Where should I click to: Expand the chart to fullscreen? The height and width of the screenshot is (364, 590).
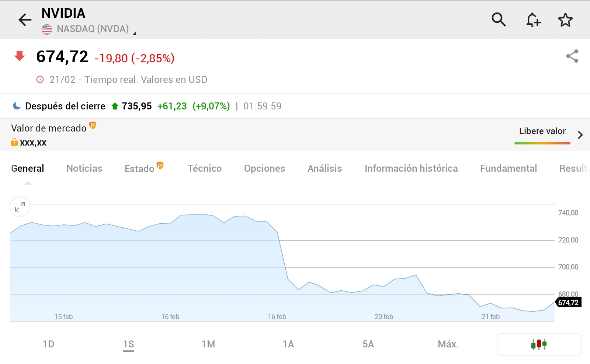point(20,207)
